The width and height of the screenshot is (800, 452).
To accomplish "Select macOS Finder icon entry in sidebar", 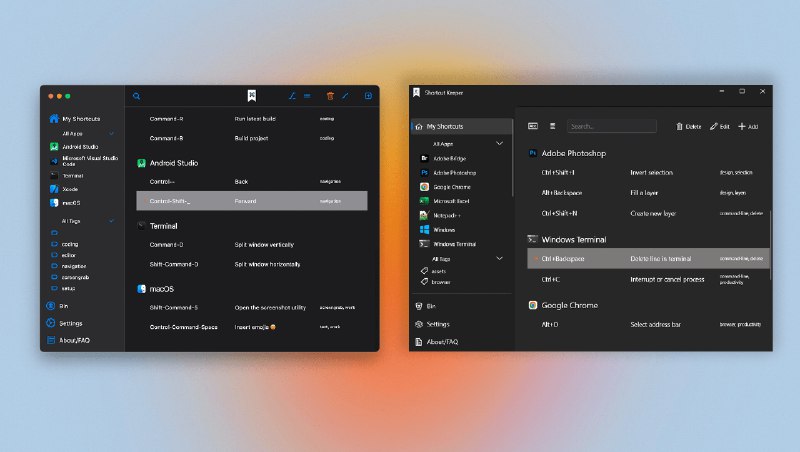I will [x=65, y=203].
